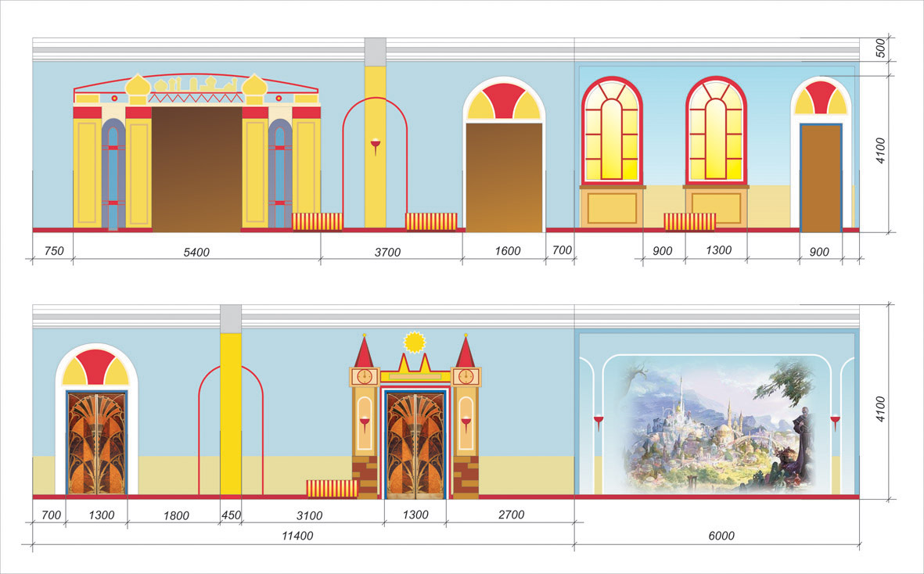Click the 700 label next to 1600
This screenshot has height=574, width=924.
click(562, 250)
